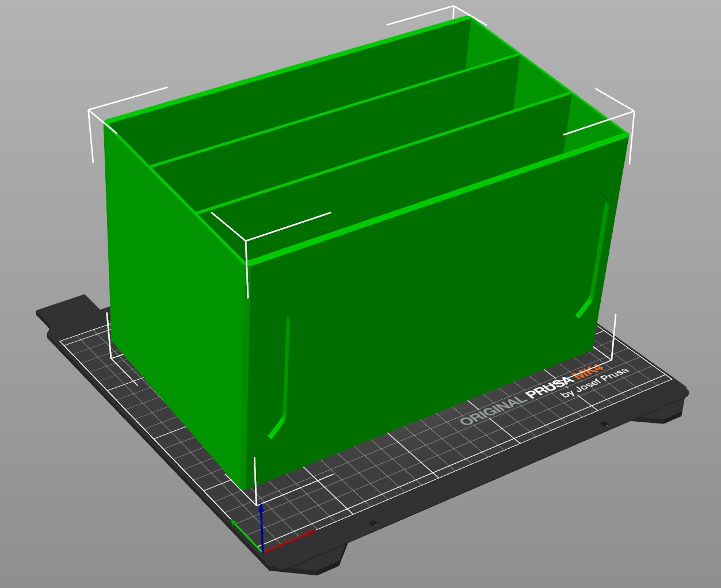Click the green Y axis arrow
Viewport: 721px width, 588px height.
tap(246, 536)
